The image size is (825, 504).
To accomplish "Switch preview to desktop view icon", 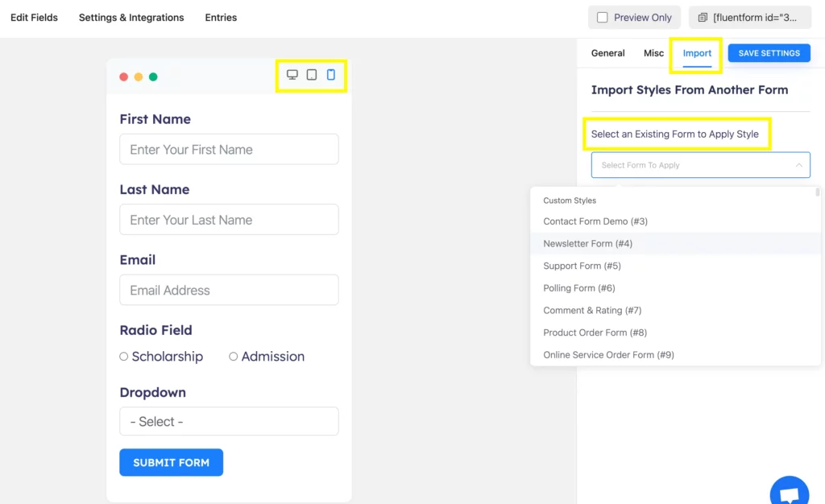I will coord(292,75).
